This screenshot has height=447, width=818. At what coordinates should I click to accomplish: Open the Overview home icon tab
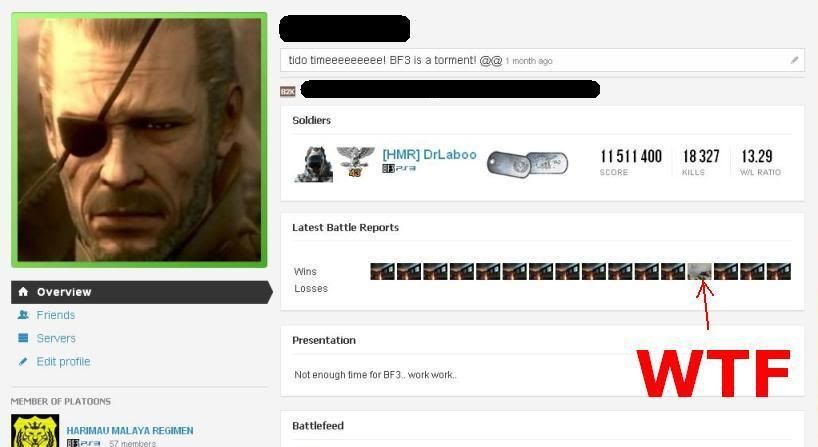[23, 292]
